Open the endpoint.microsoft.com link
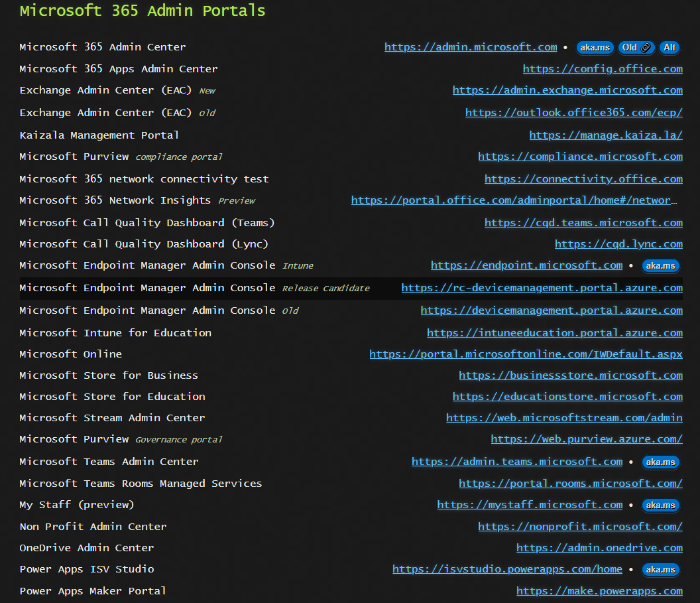The width and height of the screenshot is (700, 603). point(527,265)
